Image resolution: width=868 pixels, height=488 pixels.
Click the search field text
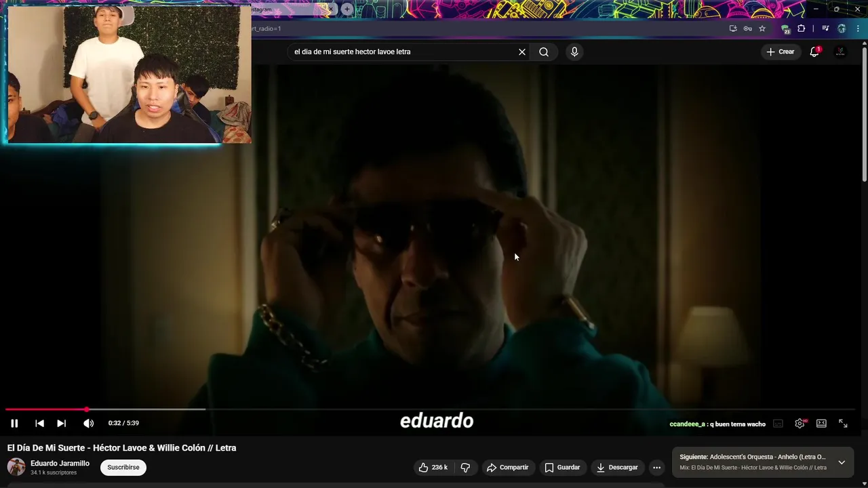(352, 52)
